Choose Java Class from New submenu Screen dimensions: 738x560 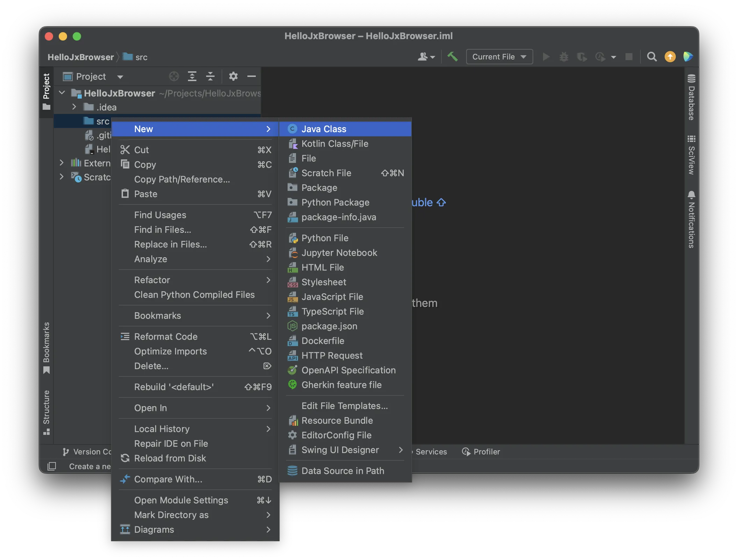tap(345, 129)
